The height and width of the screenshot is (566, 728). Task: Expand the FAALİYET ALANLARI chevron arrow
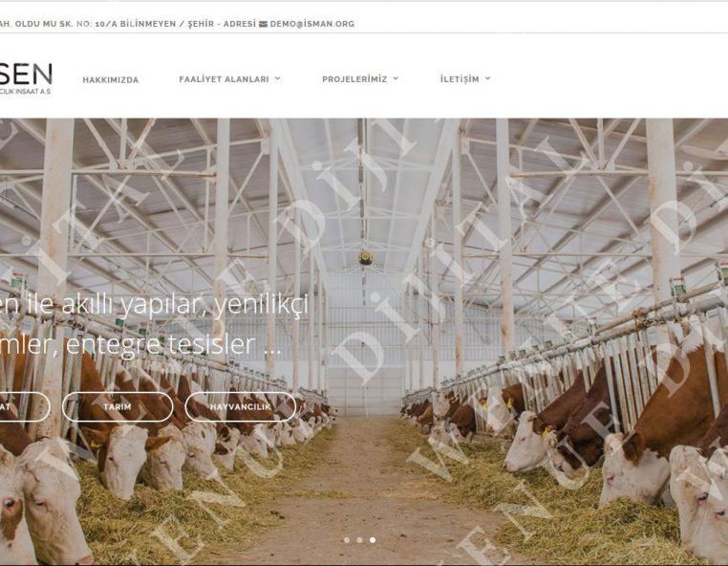[277, 78]
